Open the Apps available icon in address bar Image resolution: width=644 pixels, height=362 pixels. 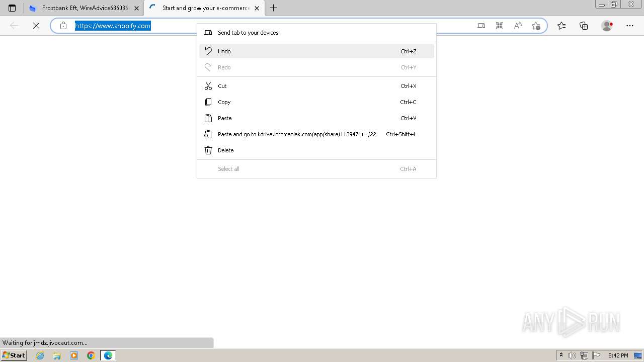[x=481, y=26]
